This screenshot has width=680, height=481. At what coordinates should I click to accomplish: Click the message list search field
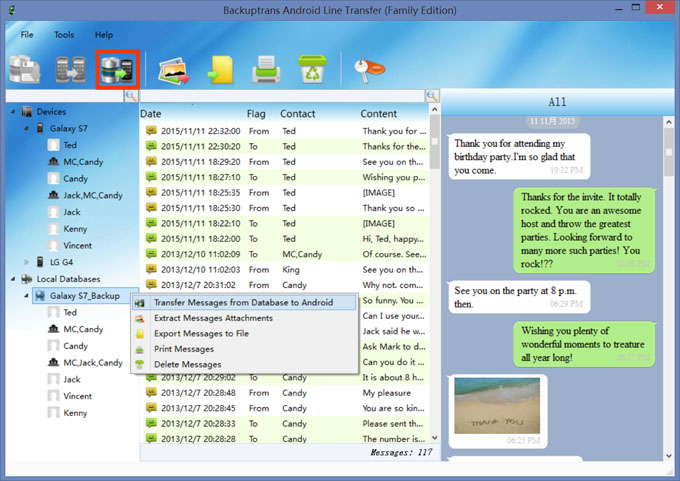click(x=283, y=96)
